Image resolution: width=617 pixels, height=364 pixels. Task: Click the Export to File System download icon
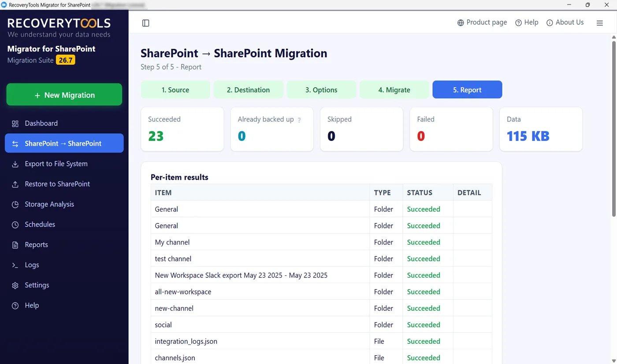point(15,164)
